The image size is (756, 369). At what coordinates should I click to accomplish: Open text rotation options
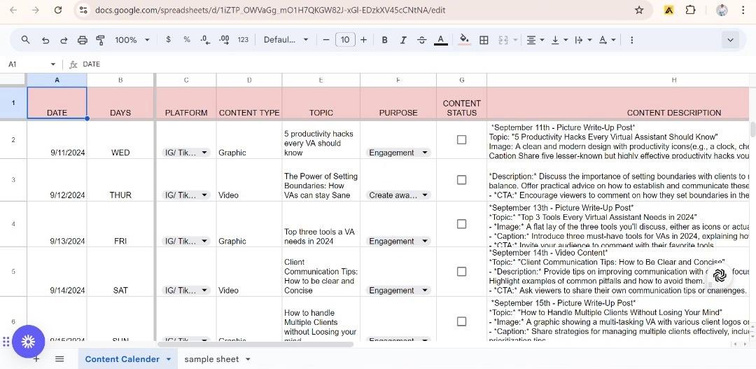point(607,40)
